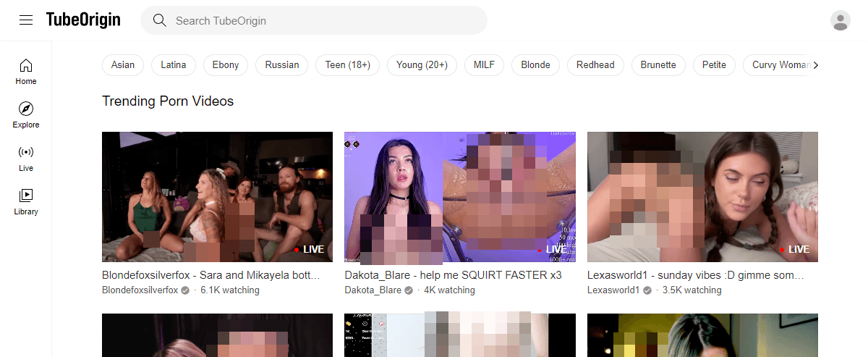Select the Ebony category chip

(x=226, y=65)
